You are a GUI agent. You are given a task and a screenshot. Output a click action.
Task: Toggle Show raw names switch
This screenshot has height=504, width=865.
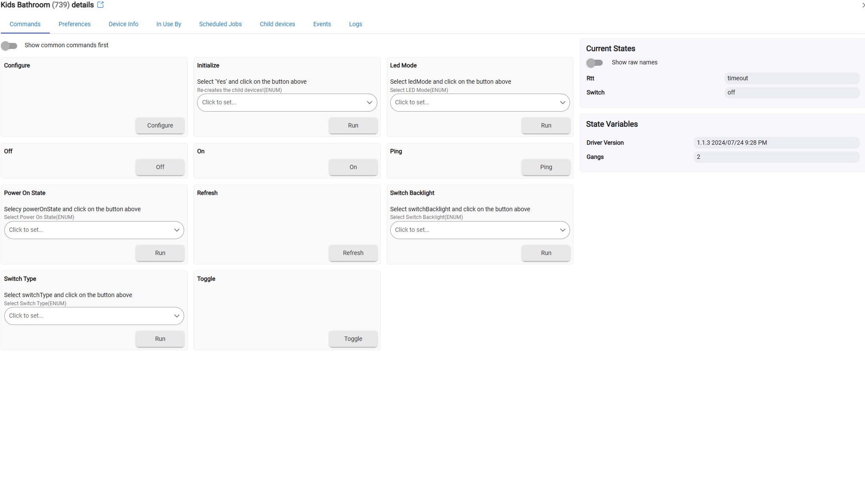coord(595,63)
